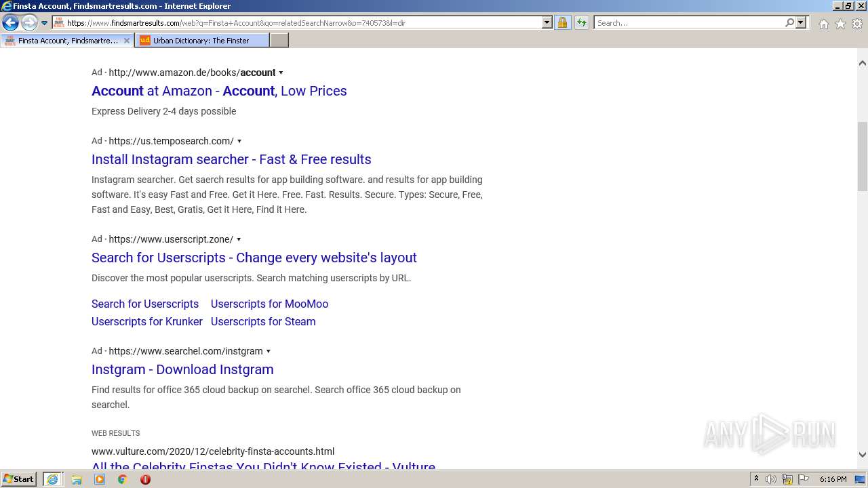The width and height of the screenshot is (868, 488).
Task: Open Userscripts for MooMoo sitelink
Action: click(269, 304)
